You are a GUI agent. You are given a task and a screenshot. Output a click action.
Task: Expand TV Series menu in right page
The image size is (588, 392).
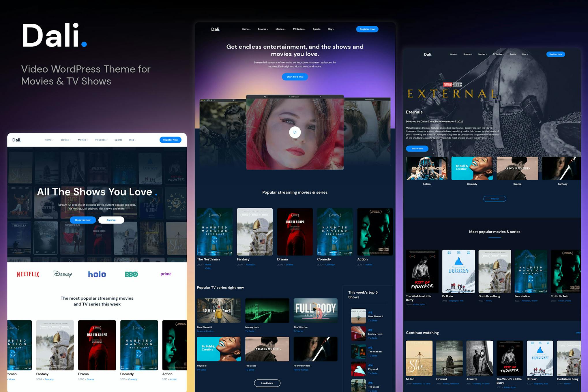(498, 54)
